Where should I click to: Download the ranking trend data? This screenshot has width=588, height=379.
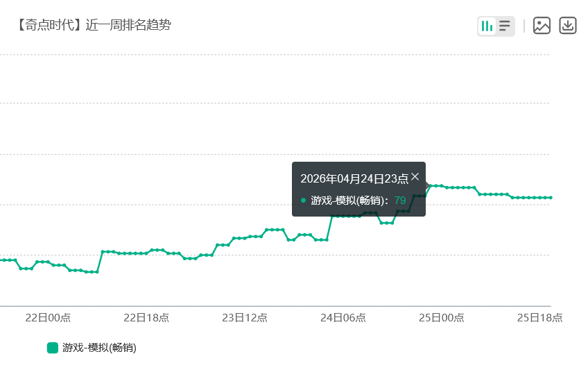tap(568, 26)
